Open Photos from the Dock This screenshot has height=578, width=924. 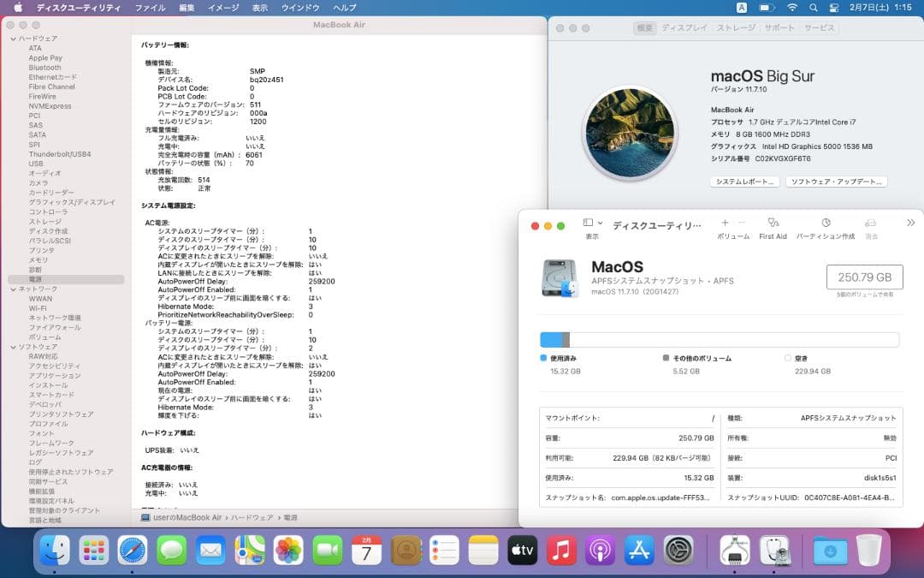click(x=289, y=551)
